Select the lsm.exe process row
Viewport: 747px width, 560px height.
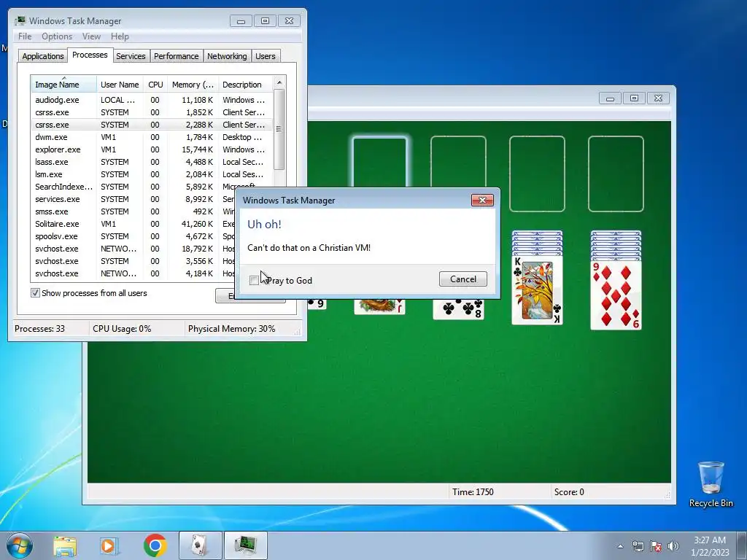click(152, 174)
